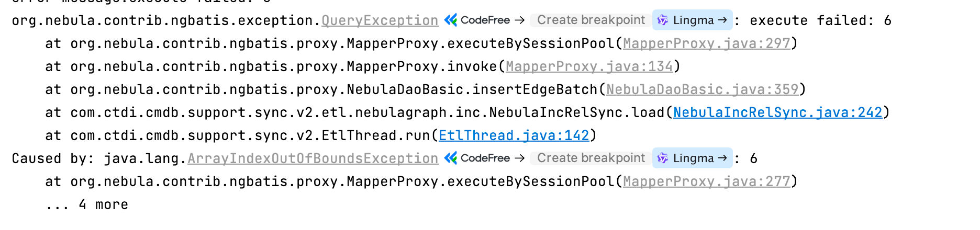The image size is (980, 230).
Task: Go to NebulaIncRelSync.java:242 source
Action: coord(777,113)
